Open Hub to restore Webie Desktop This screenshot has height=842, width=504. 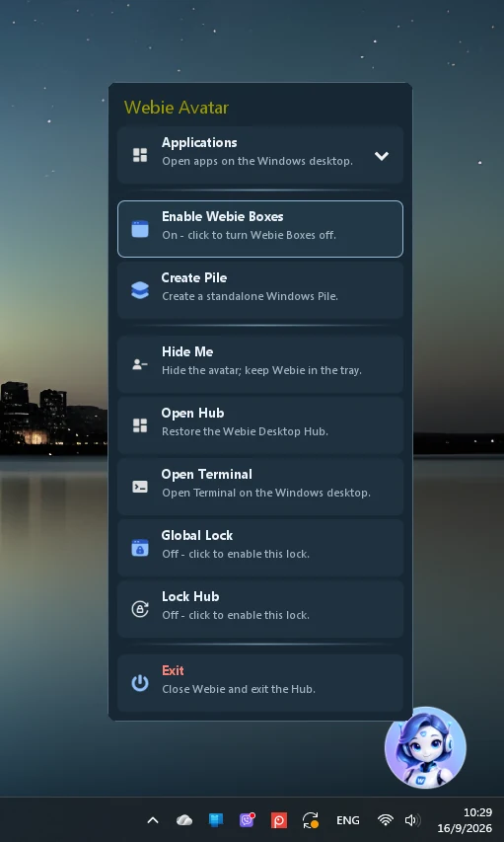260,425
